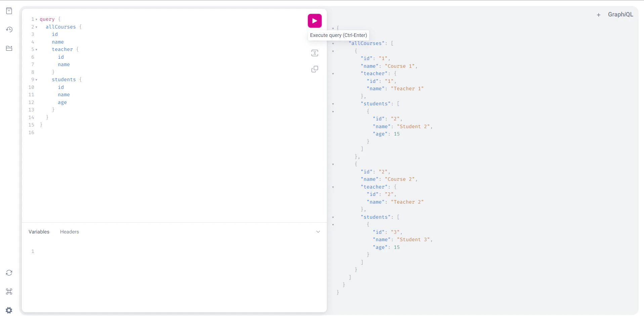This screenshot has height=316, width=644.
Task: Click the GraphiQL logo link
Action: 620,14
